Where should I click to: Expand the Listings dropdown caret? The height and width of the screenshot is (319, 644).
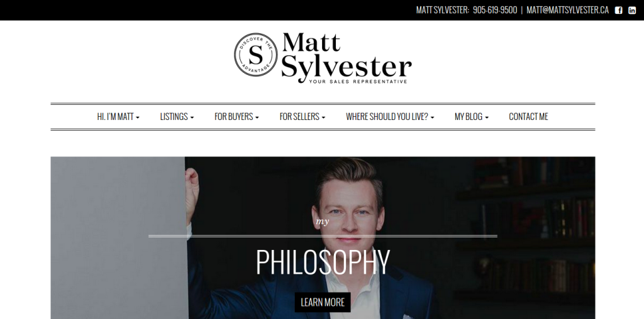pyautogui.click(x=192, y=117)
